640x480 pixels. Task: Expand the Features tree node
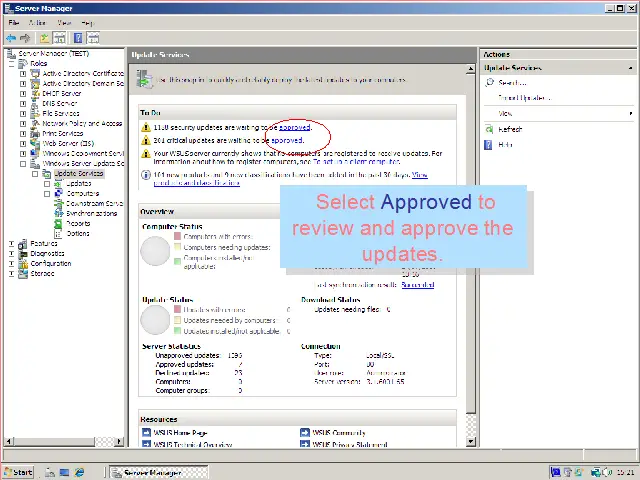click(x=11, y=244)
